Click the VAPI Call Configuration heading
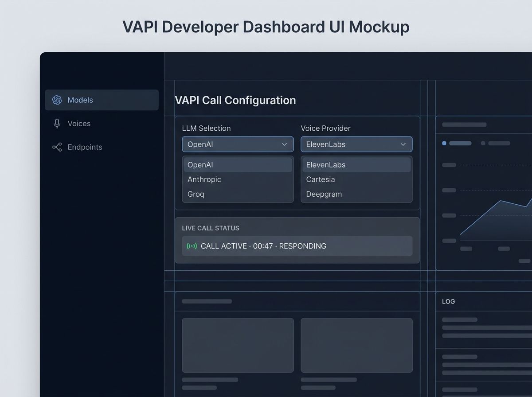The width and height of the screenshot is (532, 397). [x=235, y=100]
